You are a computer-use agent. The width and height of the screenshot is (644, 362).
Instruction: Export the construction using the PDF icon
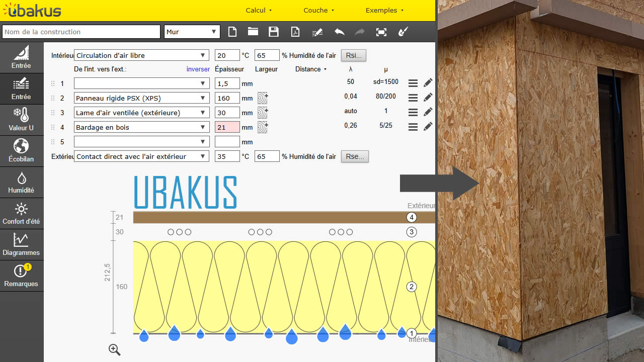click(x=295, y=32)
